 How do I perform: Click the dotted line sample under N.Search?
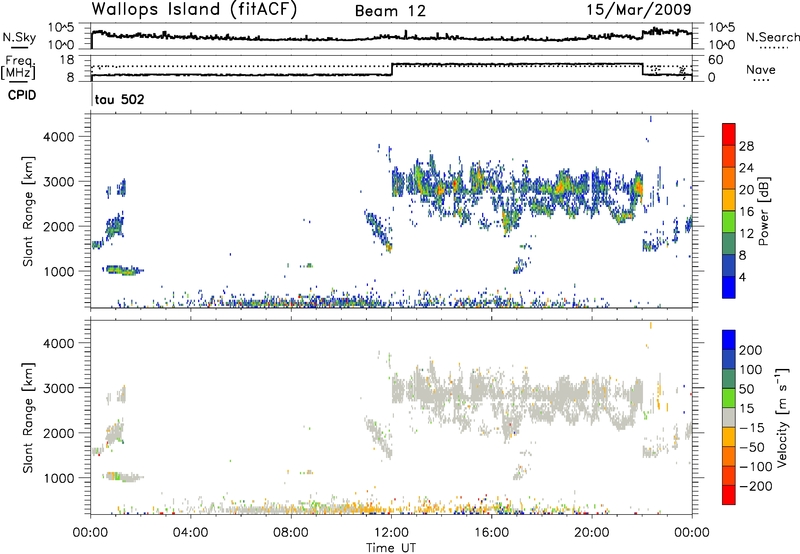tap(773, 47)
